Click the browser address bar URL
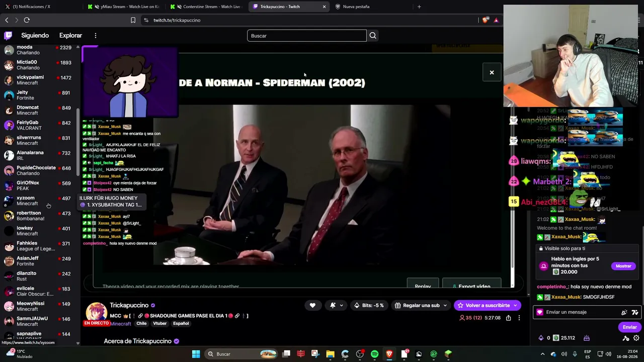 (x=177, y=20)
